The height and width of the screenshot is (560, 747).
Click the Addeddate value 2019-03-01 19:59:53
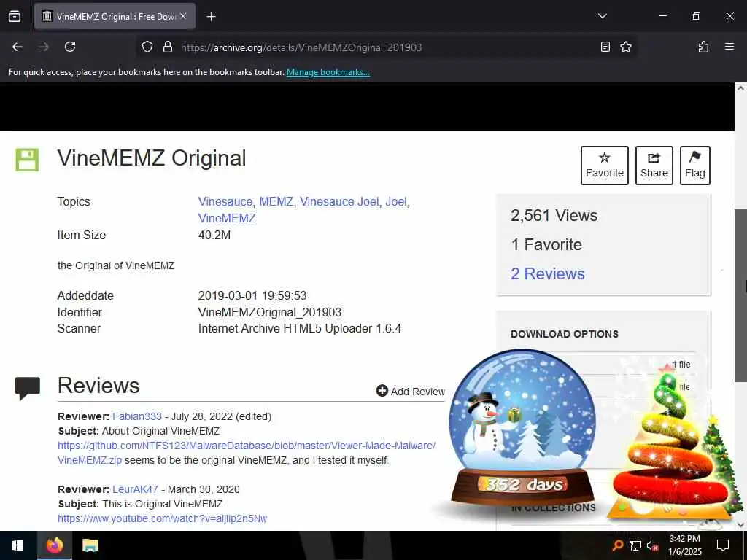[x=252, y=296]
